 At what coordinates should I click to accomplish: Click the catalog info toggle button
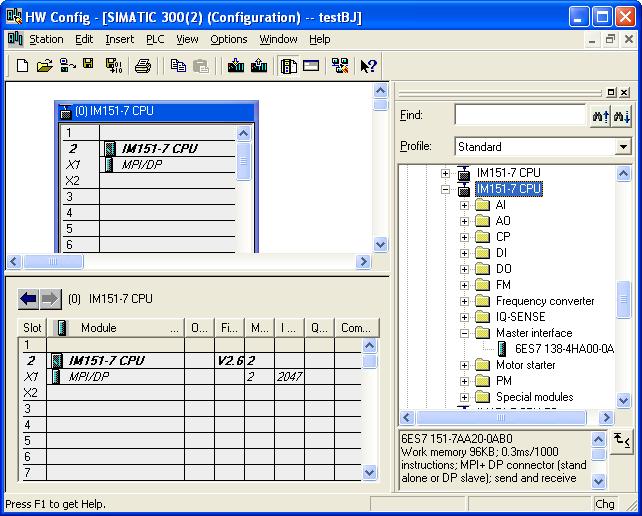(x=621, y=441)
